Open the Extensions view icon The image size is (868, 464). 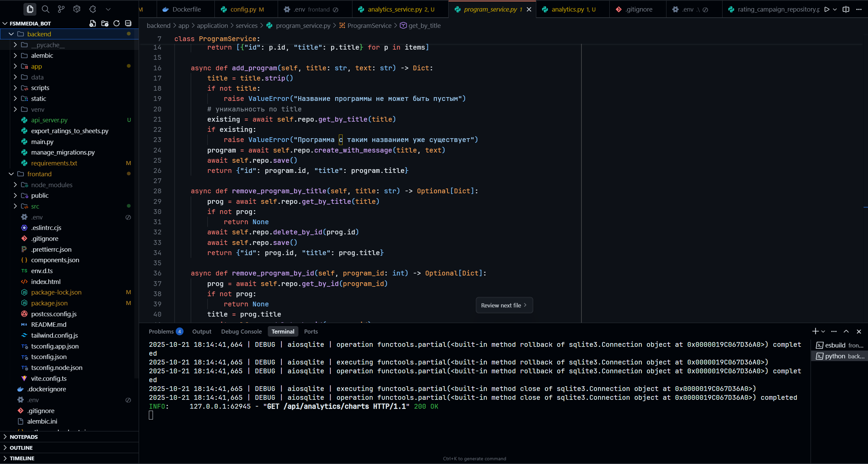click(x=92, y=9)
